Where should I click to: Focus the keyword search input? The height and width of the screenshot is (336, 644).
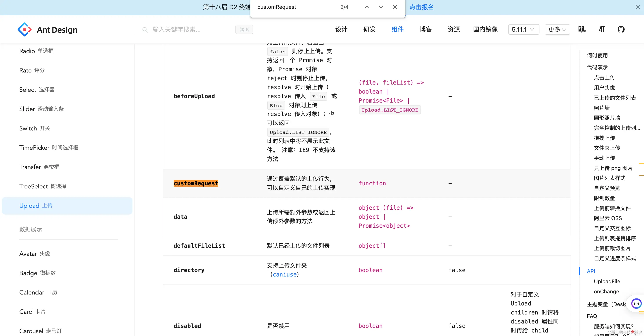190,29
